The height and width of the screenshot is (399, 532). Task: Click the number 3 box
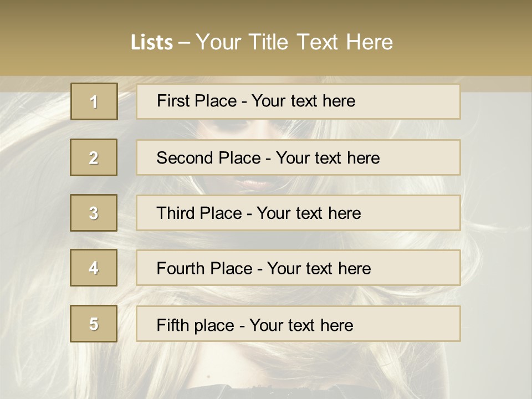point(94,213)
